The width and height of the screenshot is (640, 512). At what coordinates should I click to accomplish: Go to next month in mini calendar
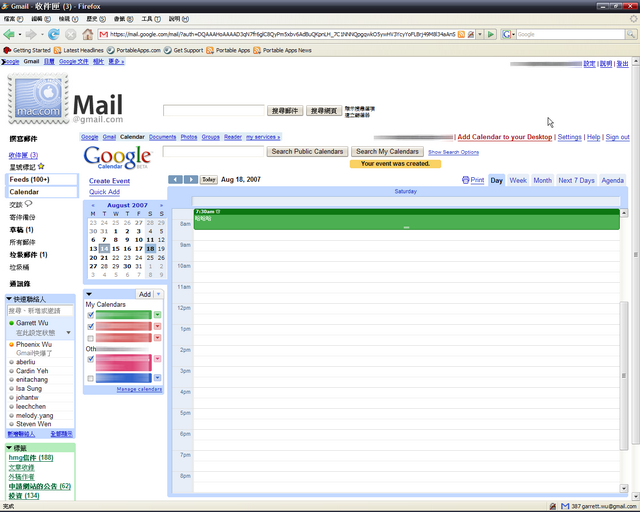coord(161,205)
